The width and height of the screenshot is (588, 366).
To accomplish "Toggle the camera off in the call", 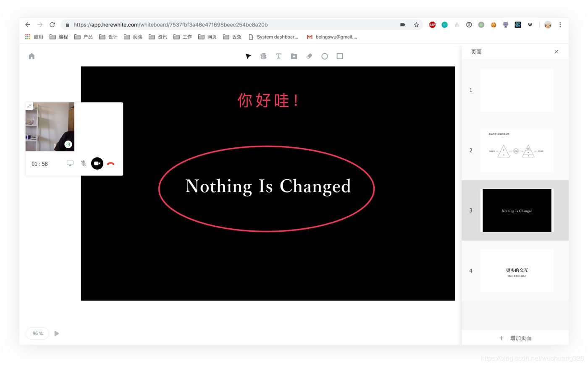I will point(97,163).
